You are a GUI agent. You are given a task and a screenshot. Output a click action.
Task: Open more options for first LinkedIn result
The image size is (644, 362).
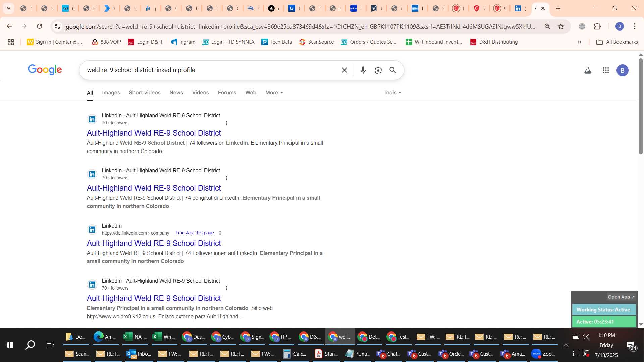point(226,123)
